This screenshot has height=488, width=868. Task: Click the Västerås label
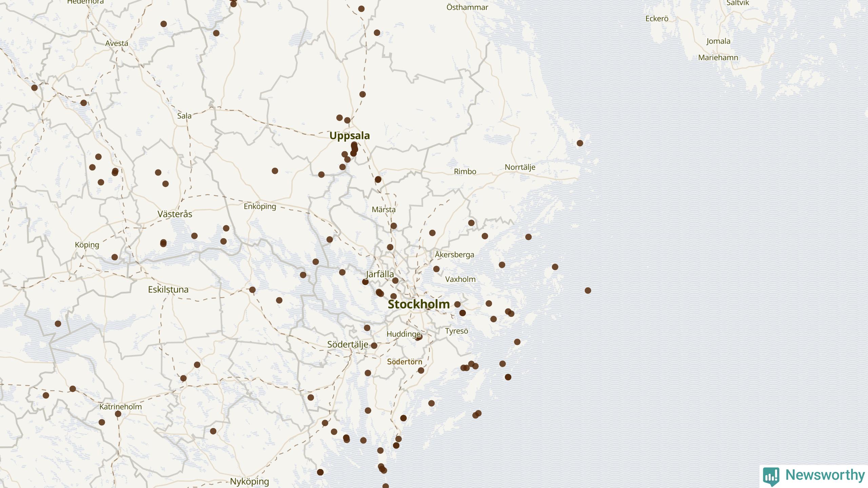(x=175, y=214)
